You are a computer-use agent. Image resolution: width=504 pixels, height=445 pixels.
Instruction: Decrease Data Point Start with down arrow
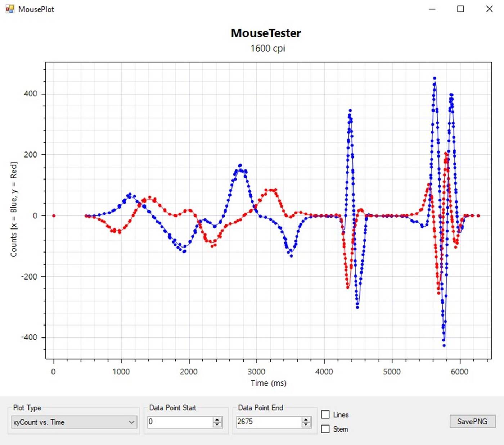pos(217,424)
